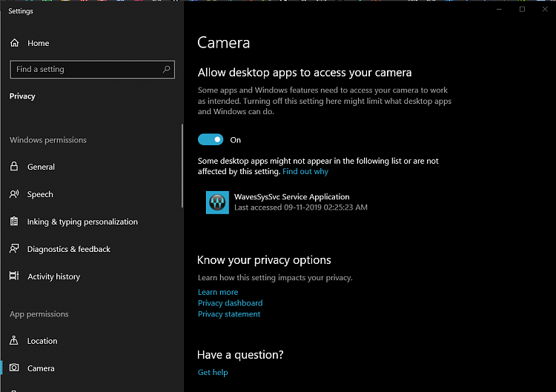
Task: Open the Privacy dashboard link
Action: tap(230, 303)
